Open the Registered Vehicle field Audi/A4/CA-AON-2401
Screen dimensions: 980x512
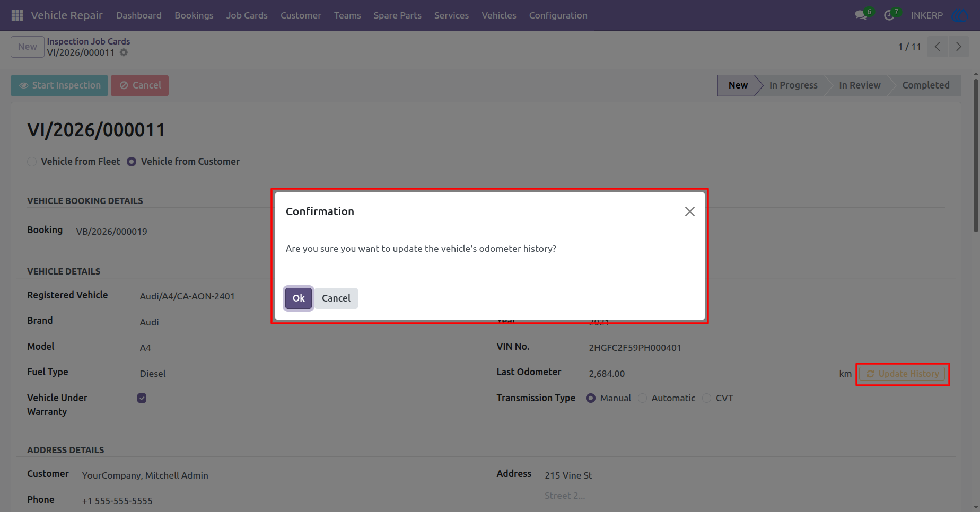pyautogui.click(x=187, y=296)
